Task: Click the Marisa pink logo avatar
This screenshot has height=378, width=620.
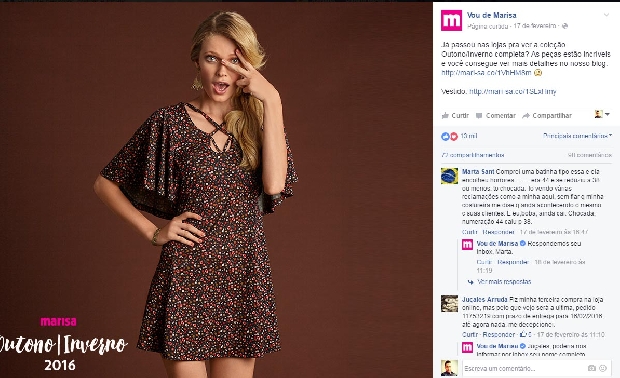Action: pyautogui.click(x=451, y=20)
